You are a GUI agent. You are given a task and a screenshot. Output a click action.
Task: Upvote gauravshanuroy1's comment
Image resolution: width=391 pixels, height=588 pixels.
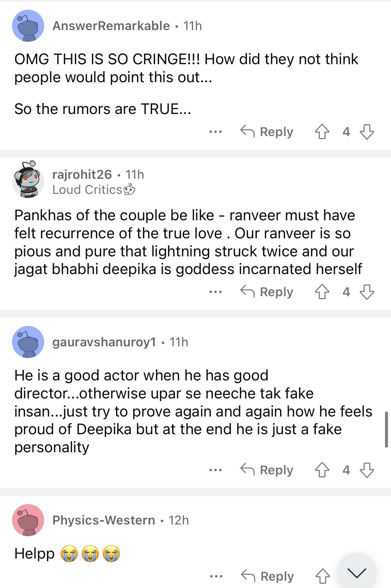(322, 470)
